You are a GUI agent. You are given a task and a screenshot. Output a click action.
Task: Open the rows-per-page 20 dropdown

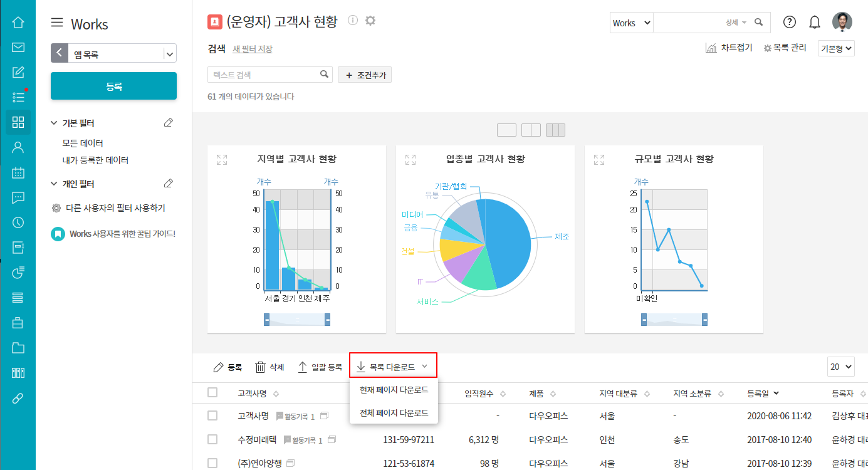point(840,367)
